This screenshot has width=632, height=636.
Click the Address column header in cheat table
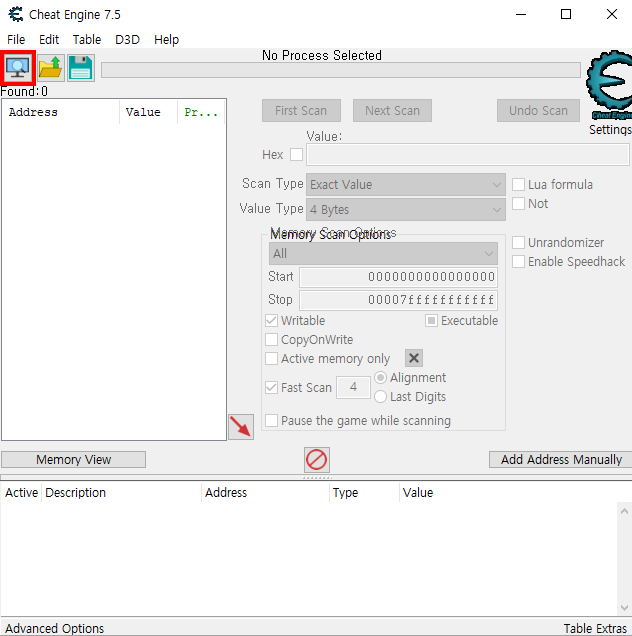pos(265,492)
